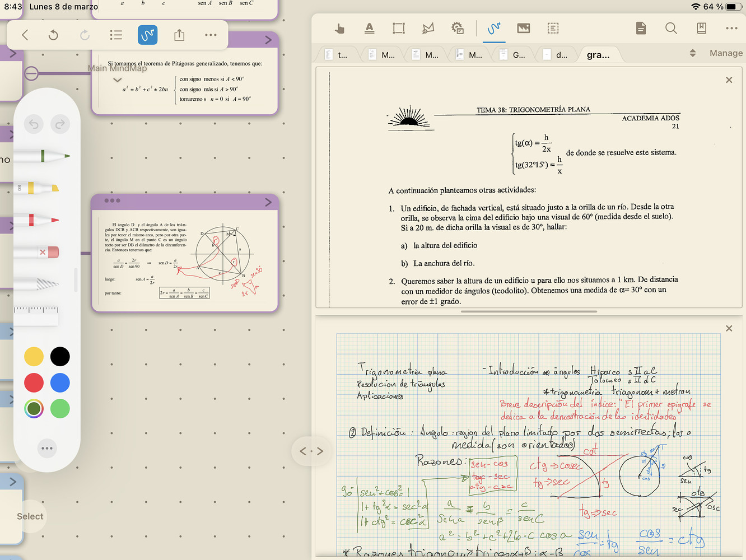Select the image insertion tool

(523, 28)
